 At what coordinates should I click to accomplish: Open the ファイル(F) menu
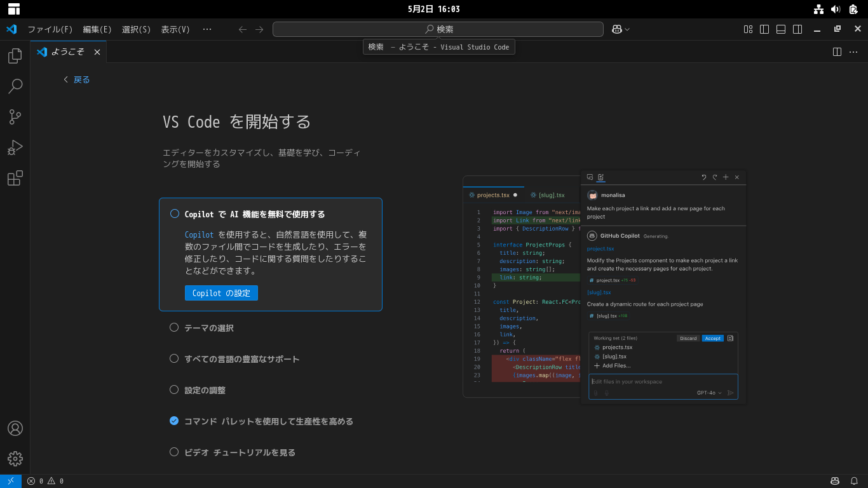50,29
